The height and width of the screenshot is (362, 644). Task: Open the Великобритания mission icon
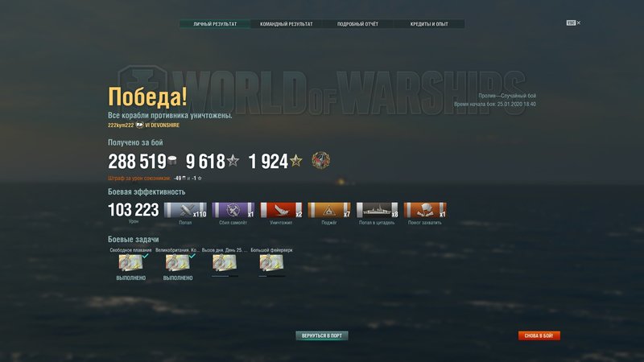[177, 263]
